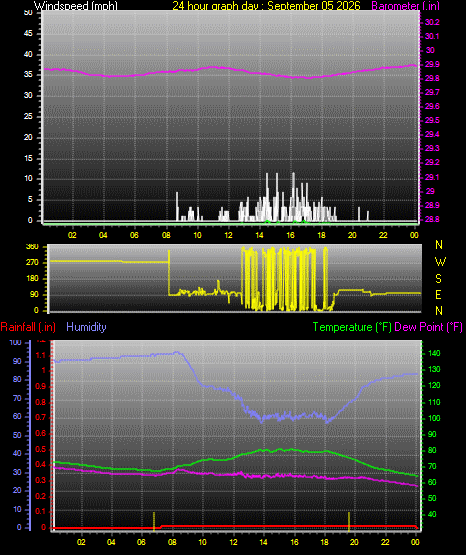Click the '28.8' barometer axis value
The image size is (466, 555).
click(x=432, y=219)
